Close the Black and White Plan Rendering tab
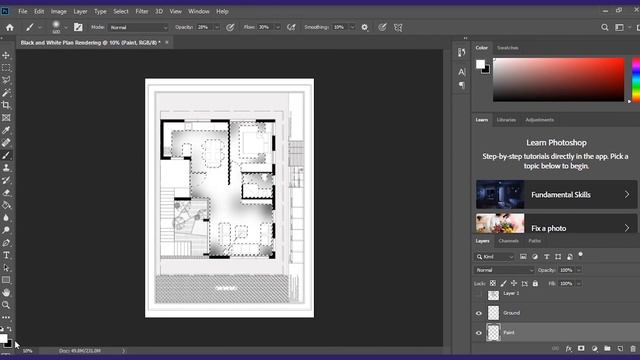640x360 pixels. pyautogui.click(x=167, y=42)
